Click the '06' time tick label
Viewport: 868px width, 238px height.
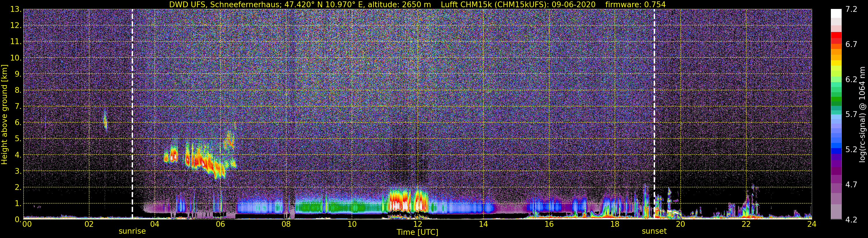(220, 224)
